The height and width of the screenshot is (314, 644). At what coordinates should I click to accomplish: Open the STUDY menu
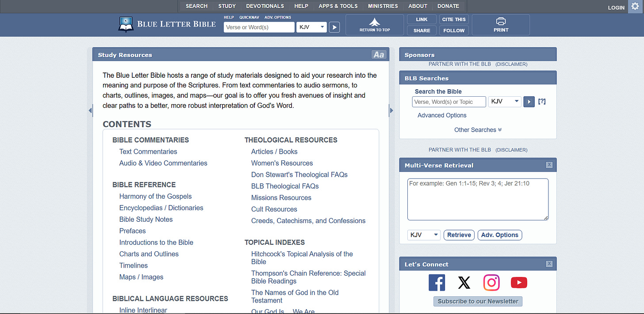(227, 6)
